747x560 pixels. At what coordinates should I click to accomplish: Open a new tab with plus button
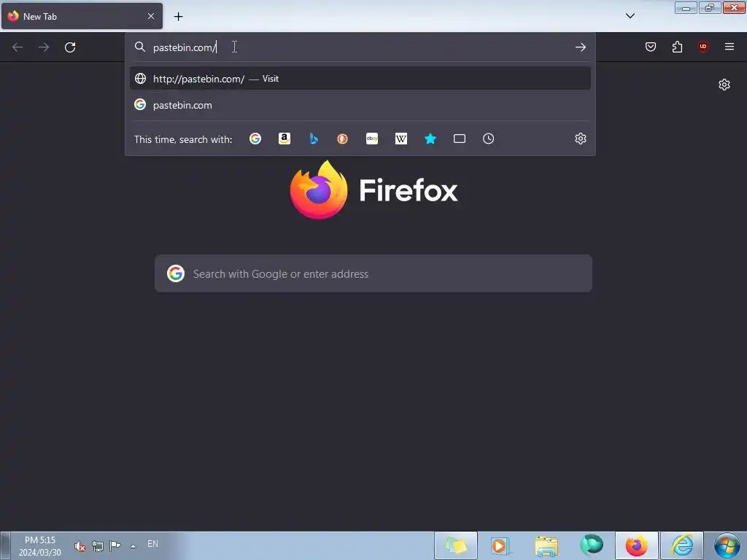click(x=178, y=17)
